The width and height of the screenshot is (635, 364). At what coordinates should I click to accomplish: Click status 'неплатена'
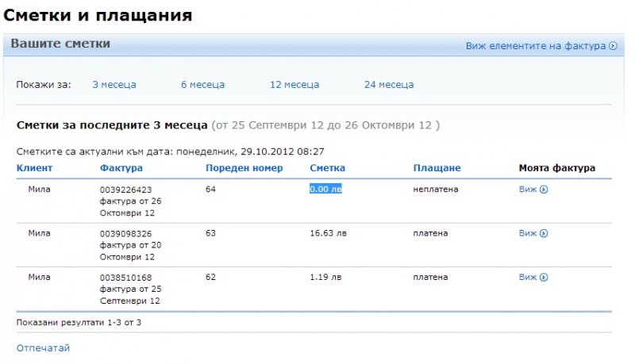click(x=436, y=189)
